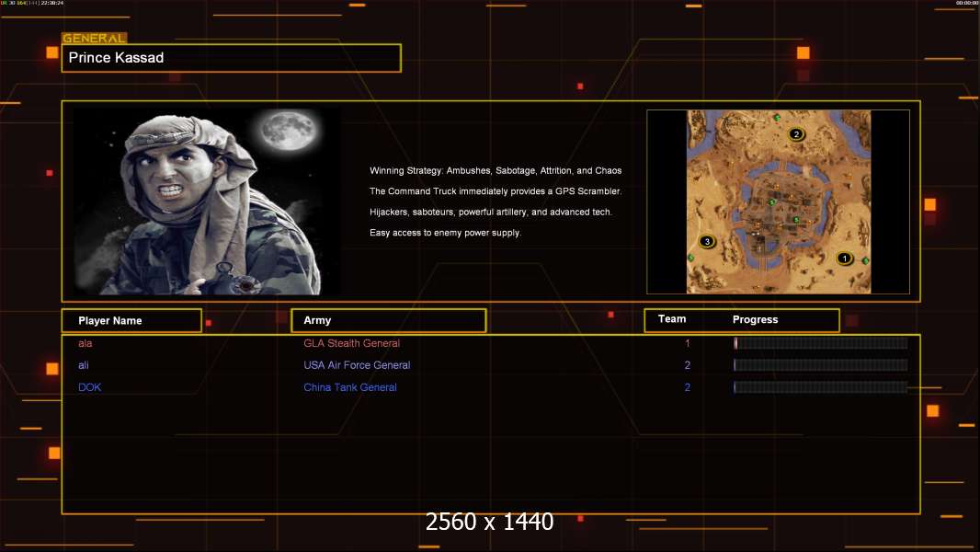Click China Tank General army entry
The image size is (980, 552).
pyautogui.click(x=350, y=387)
